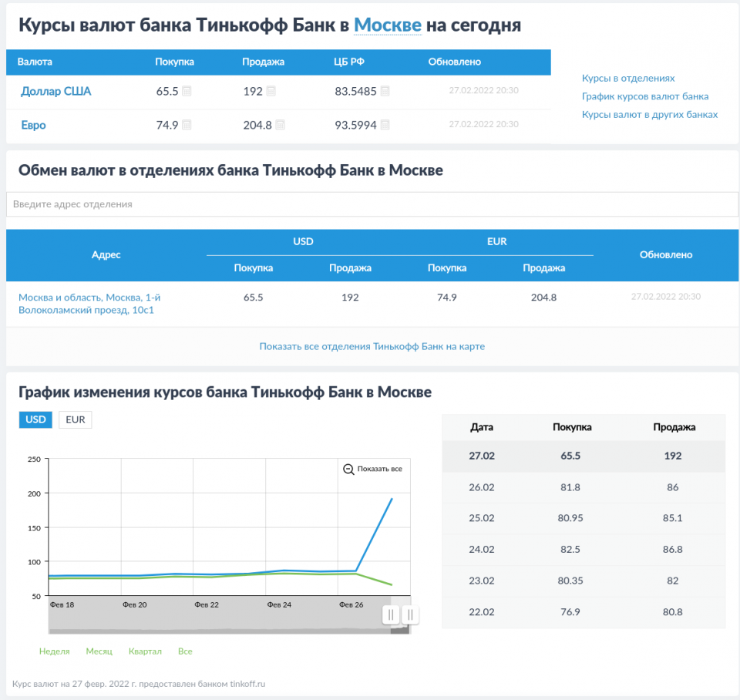The width and height of the screenshot is (740, 700).
Task: Click the zoom-out magnifier icon on the chart
Action: (348, 469)
